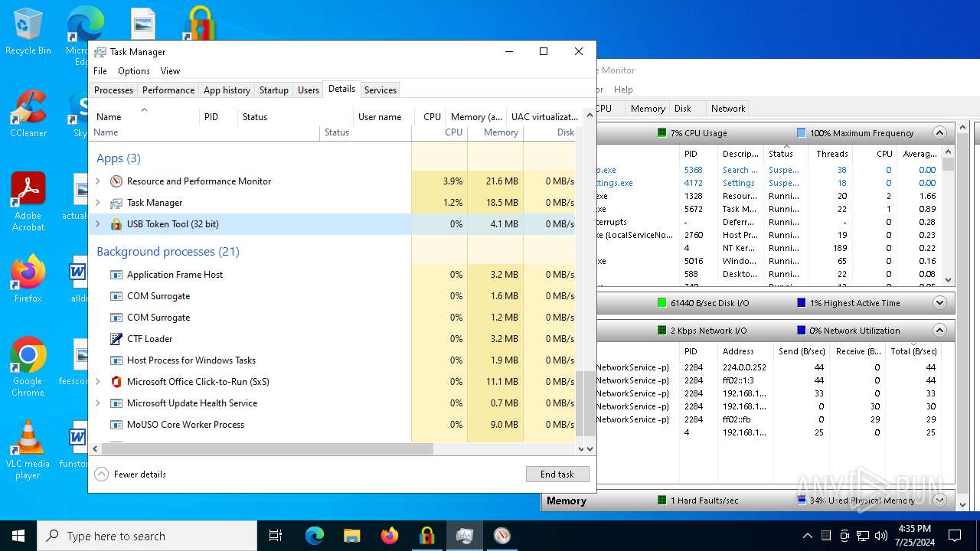
Task: Click the Microsoft Office Click-to-Run icon
Action: [x=116, y=382]
